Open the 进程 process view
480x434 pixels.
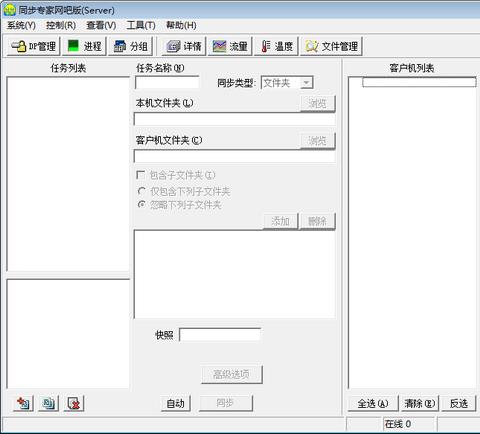(84, 46)
